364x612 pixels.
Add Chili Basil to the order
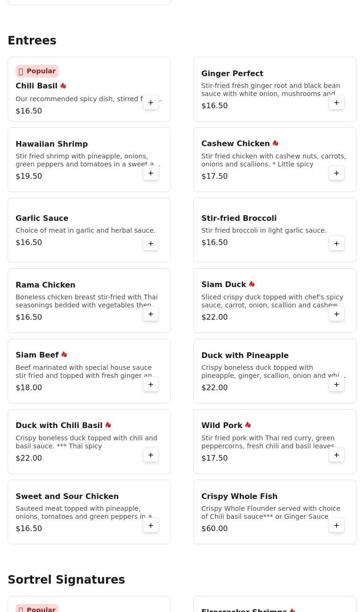[151, 103]
